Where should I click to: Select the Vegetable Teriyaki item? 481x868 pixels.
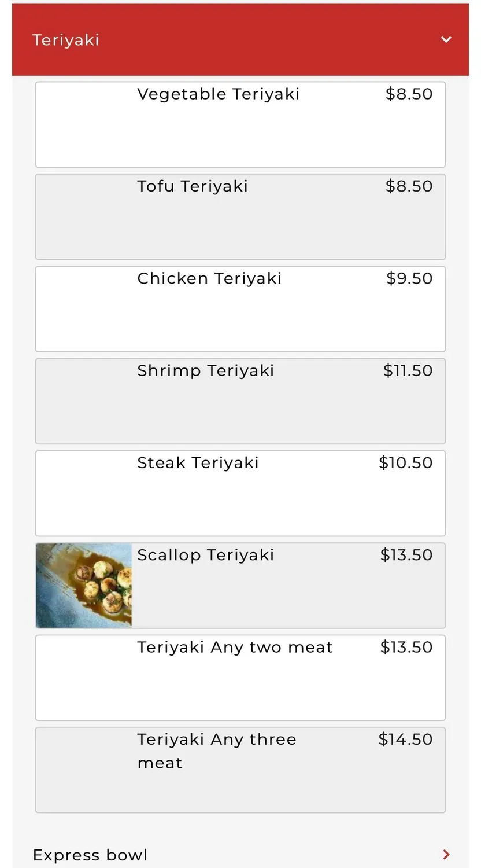(219, 94)
